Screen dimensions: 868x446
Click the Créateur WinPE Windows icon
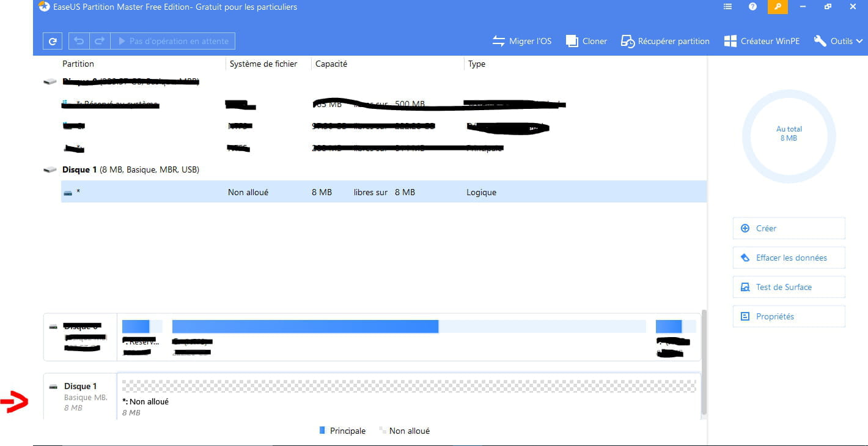click(x=730, y=41)
